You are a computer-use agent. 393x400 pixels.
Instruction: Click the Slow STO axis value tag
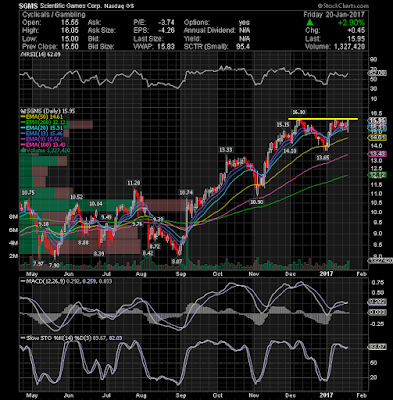pyautogui.click(x=377, y=347)
